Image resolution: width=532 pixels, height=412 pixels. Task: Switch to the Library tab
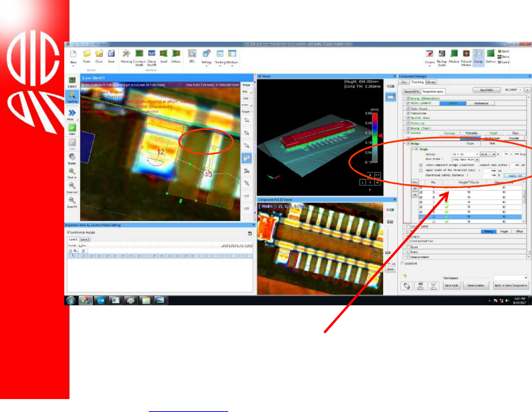430,82
